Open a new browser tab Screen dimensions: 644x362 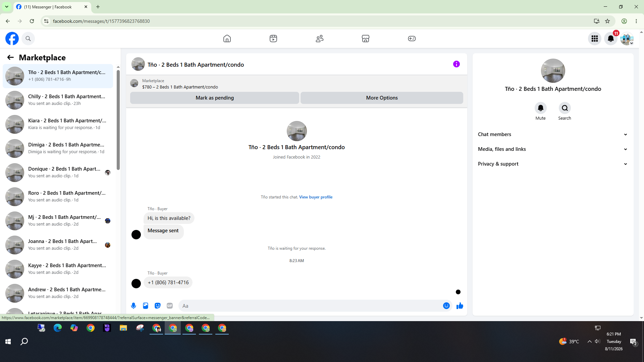tap(98, 7)
